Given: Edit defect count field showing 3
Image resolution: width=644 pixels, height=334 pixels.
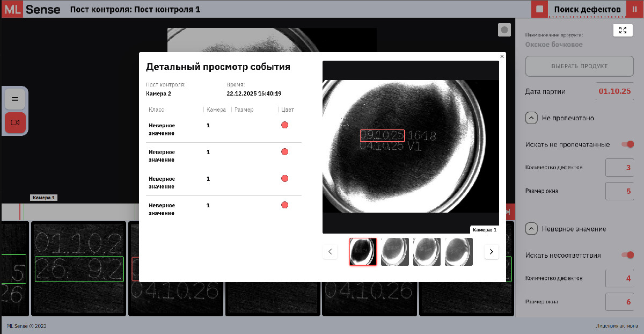Looking at the screenshot, I should (619, 168).
